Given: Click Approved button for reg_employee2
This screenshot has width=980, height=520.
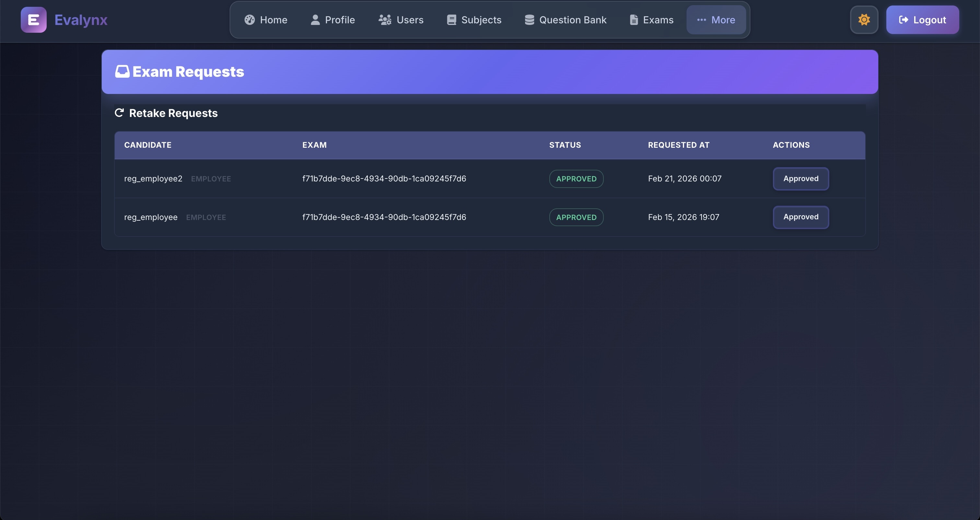Looking at the screenshot, I should (800, 179).
